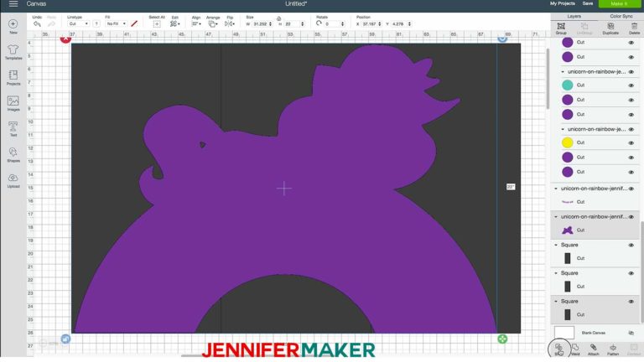Open the hamburger main menu
The width and height of the screenshot is (644, 362).
[13, 3]
